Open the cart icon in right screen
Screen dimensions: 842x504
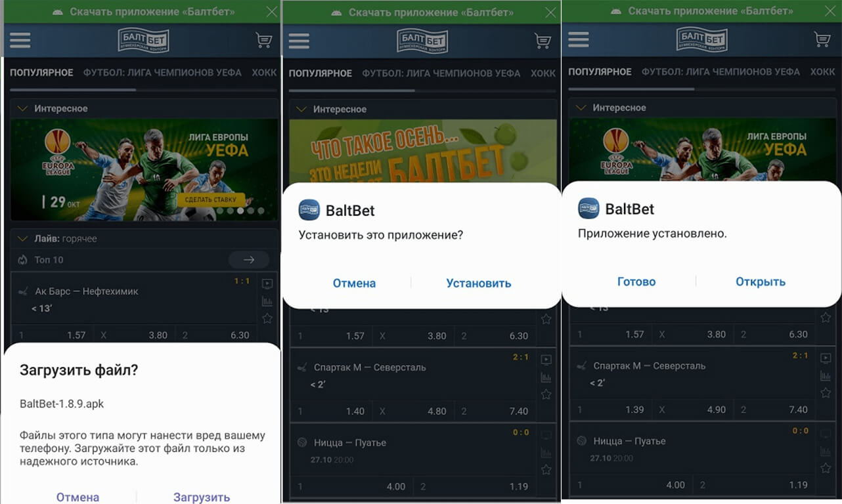(822, 39)
